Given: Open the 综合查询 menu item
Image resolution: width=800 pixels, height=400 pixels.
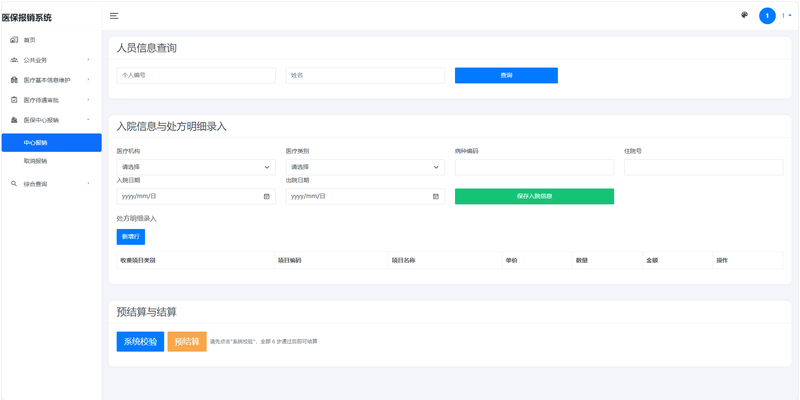Looking at the screenshot, I should click(x=52, y=184).
